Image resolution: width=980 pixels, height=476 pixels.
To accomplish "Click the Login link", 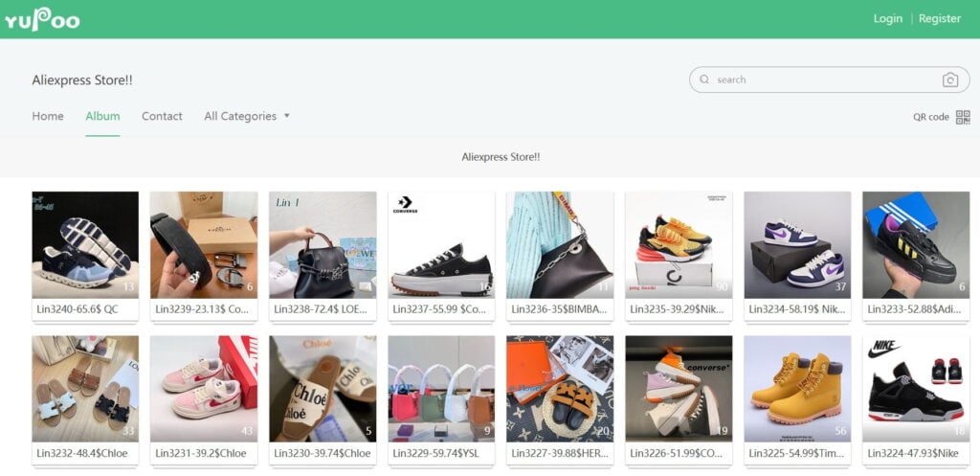I will click(x=887, y=19).
